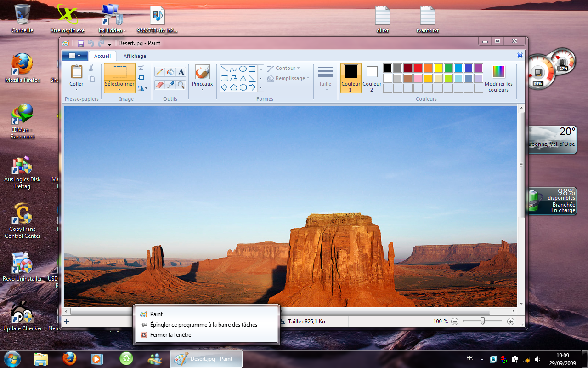Select the Pencil tool
The height and width of the screenshot is (368, 588).
point(159,72)
